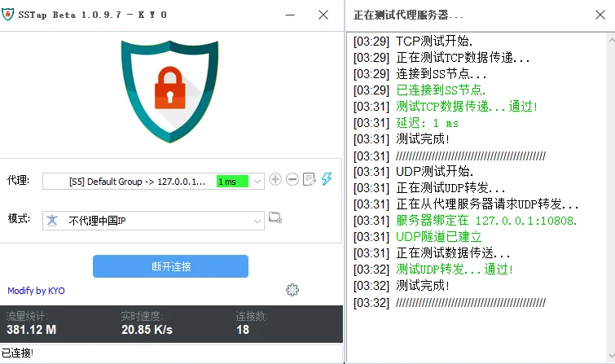Image resolution: width=615 pixels, height=364 pixels.
Task: Click the lightning bolt test icon
Action: [327, 179]
